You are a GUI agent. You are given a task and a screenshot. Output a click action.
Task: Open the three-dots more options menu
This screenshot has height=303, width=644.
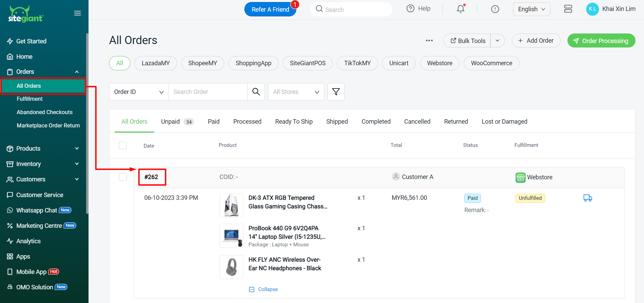(429, 41)
